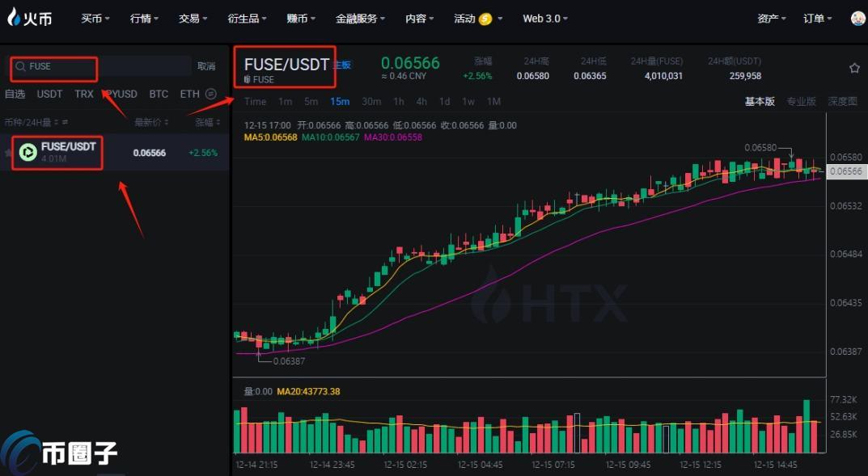
Task: Click the circled edit icon beside ETH
Action: click(x=210, y=94)
